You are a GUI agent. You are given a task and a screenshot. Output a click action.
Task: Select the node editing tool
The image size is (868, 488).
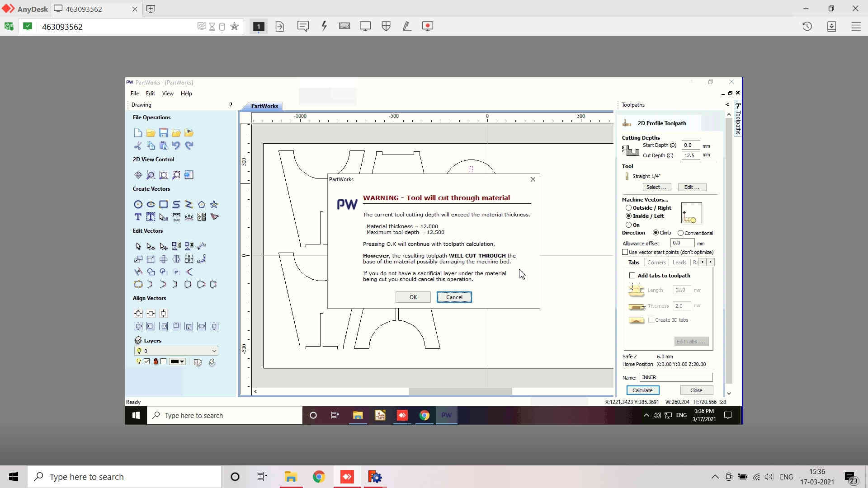[x=151, y=246]
